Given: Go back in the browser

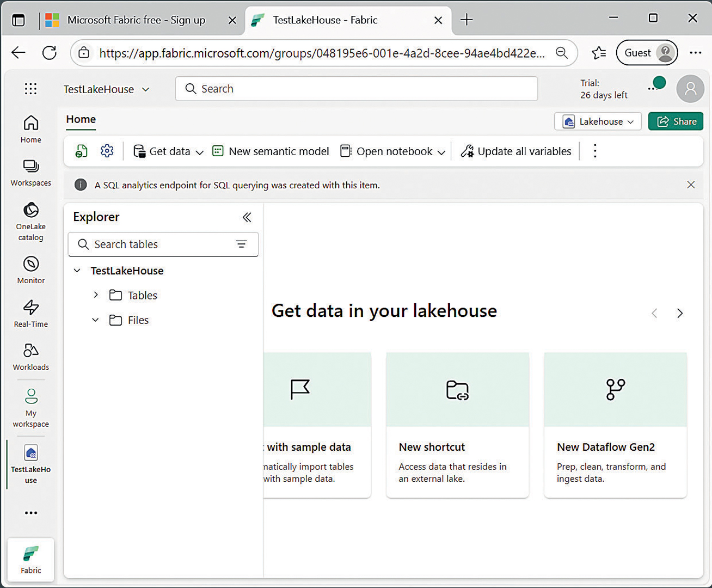Looking at the screenshot, I should (x=19, y=53).
